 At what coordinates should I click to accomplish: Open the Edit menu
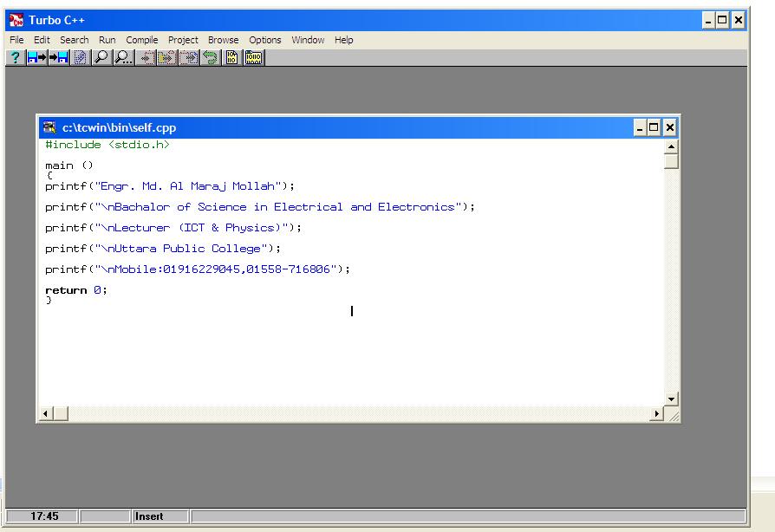(x=42, y=40)
